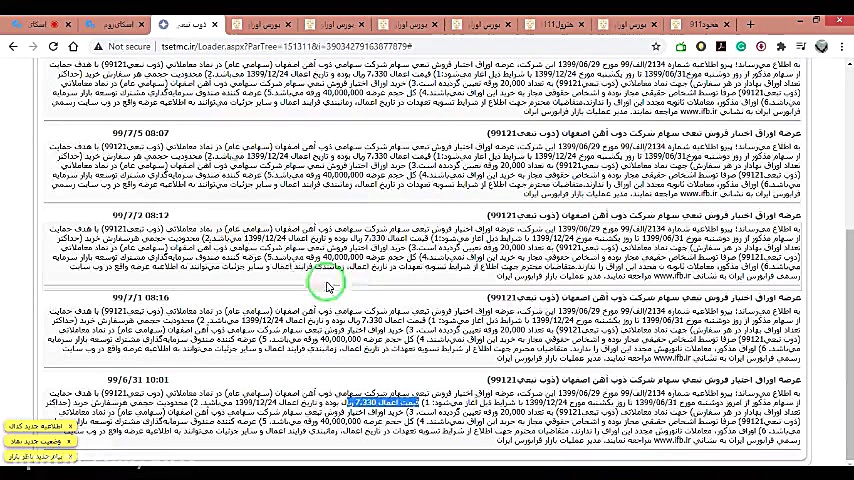Click the 99/7/2 08:12 timestamp

coord(141,216)
